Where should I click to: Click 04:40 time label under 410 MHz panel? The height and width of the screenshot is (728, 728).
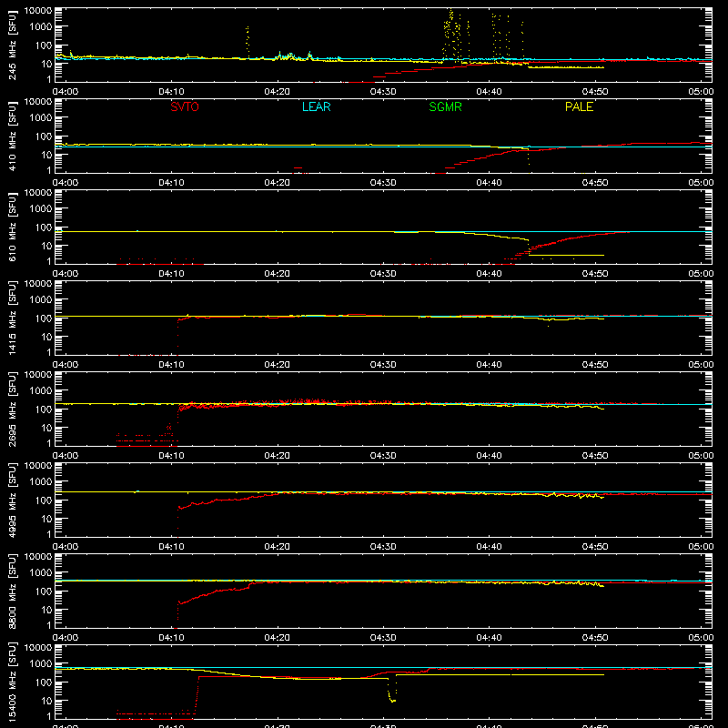click(x=489, y=183)
